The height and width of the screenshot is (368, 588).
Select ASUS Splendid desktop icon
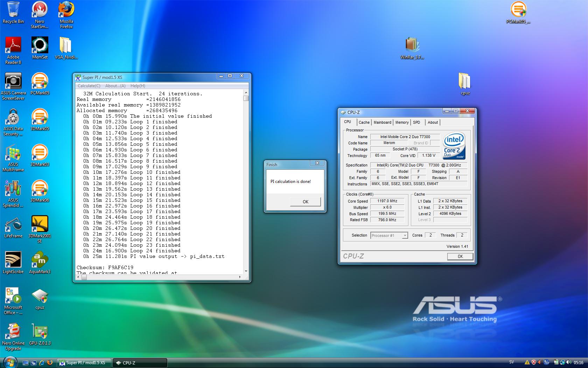coord(13,193)
